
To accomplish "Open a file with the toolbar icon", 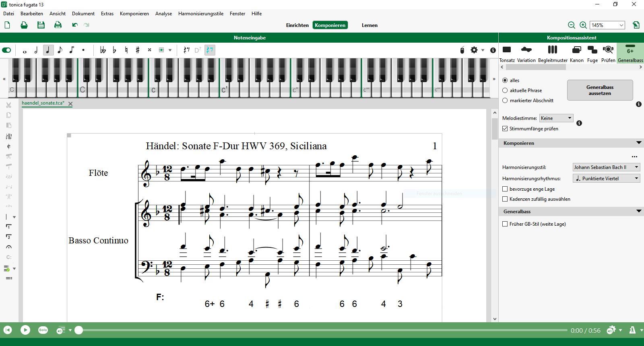I will click(24, 25).
